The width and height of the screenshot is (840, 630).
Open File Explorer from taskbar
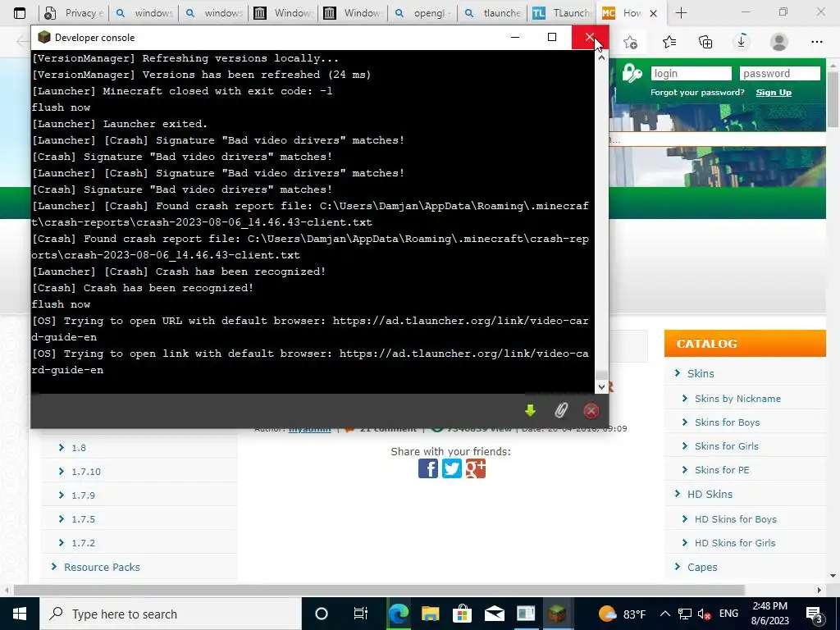pos(430,614)
